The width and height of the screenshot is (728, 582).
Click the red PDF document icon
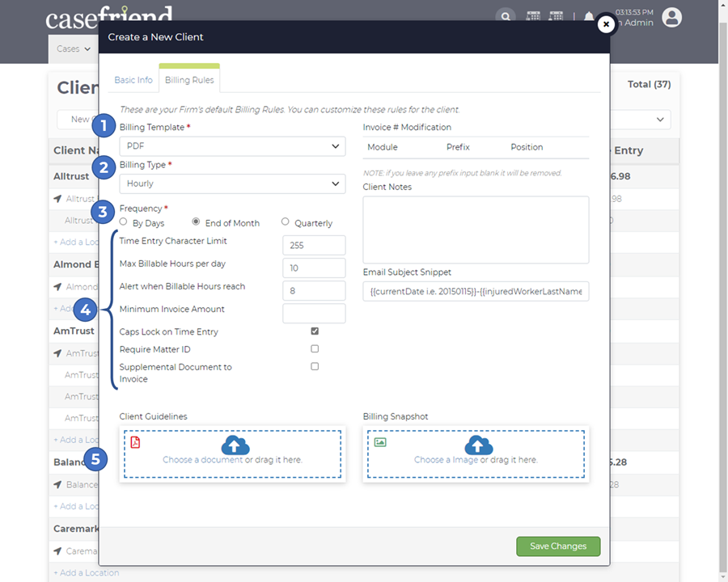[x=135, y=442]
